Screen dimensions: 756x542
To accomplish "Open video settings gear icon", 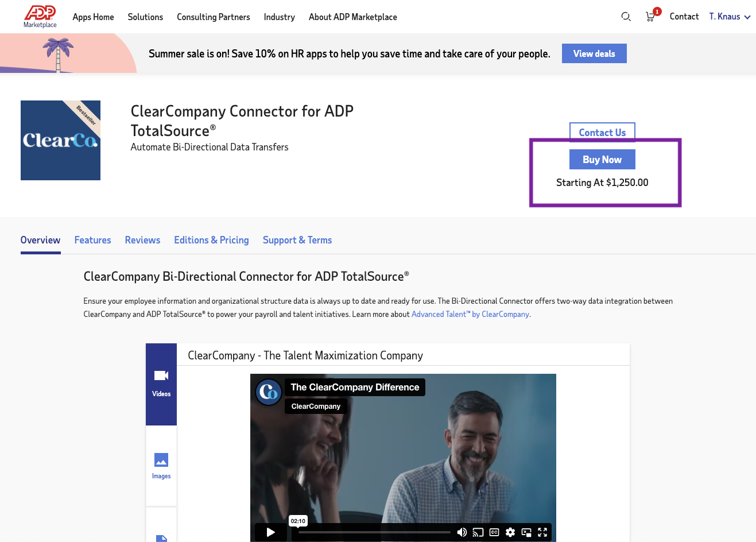I will click(x=510, y=532).
